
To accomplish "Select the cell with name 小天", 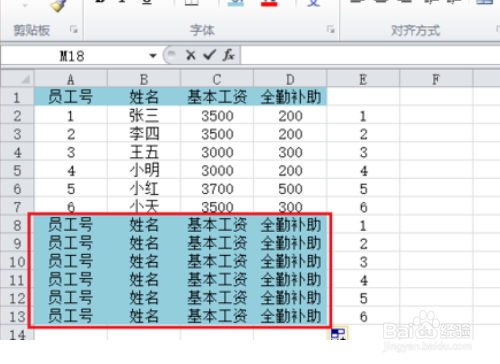I will click(x=144, y=206).
